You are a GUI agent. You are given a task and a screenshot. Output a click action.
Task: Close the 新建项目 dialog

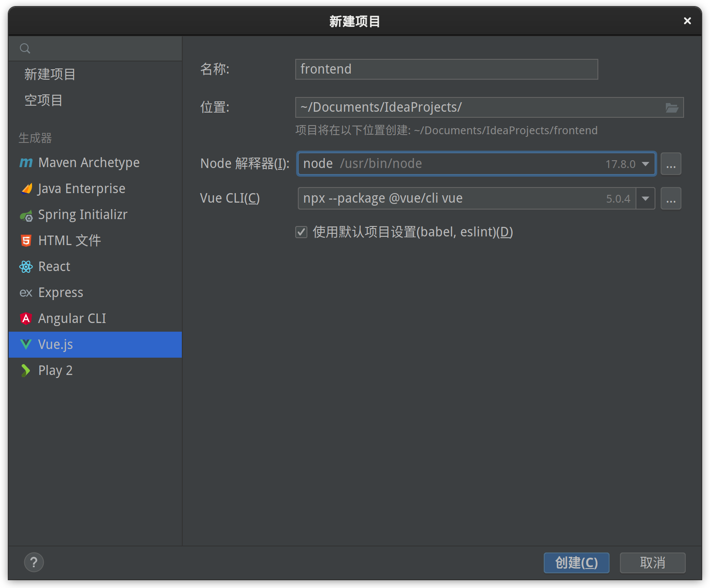687,21
